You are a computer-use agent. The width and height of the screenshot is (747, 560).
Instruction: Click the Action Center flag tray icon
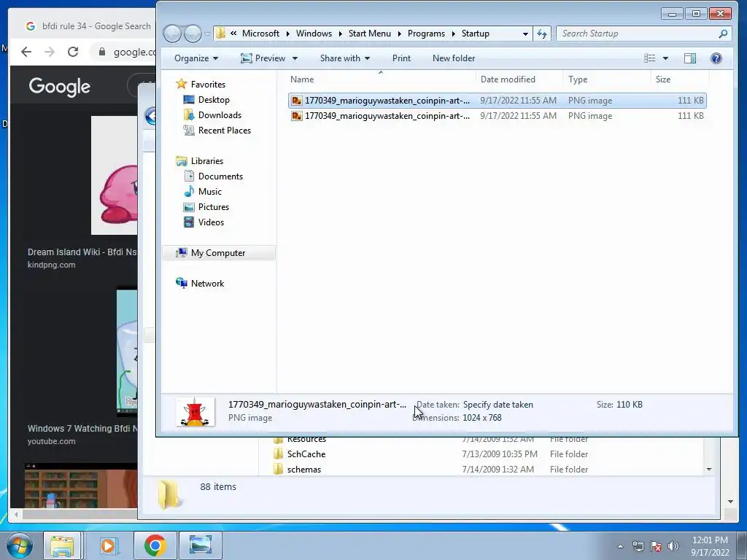pyautogui.click(x=656, y=546)
